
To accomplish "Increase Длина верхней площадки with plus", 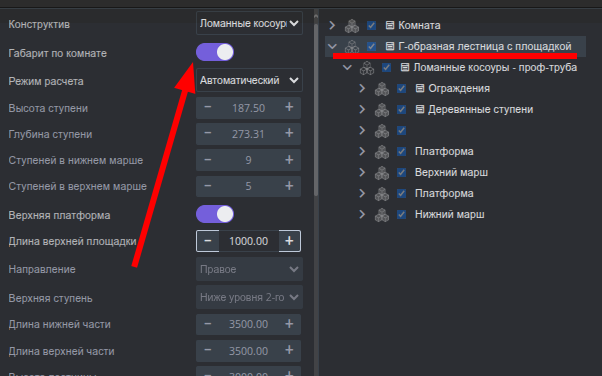I will [x=289, y=241].
